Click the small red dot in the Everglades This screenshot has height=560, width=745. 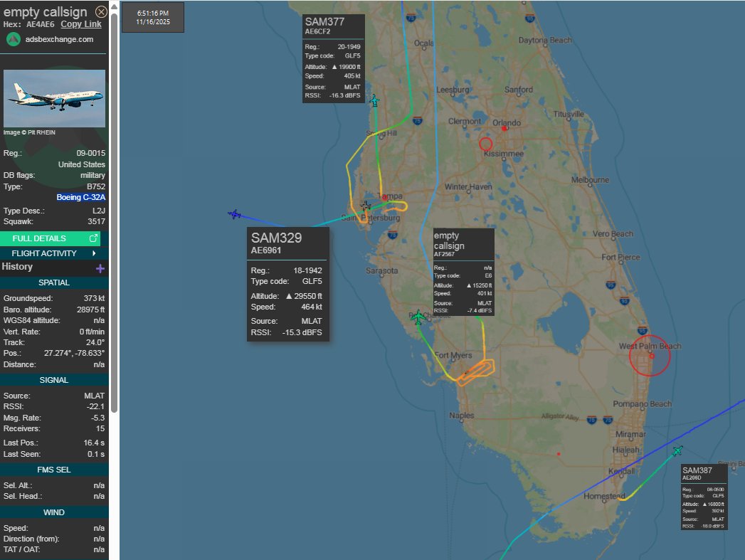pos(559,454)
